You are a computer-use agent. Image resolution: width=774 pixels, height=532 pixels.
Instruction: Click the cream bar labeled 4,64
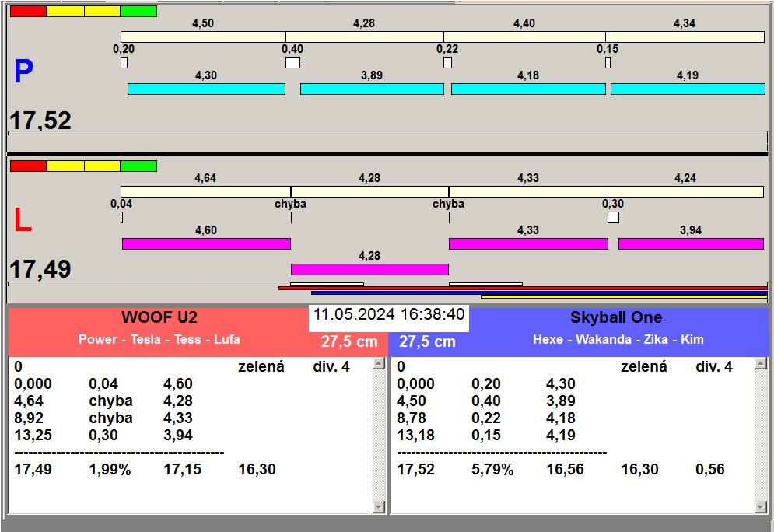pyautogui.click(x=206, y=192)
